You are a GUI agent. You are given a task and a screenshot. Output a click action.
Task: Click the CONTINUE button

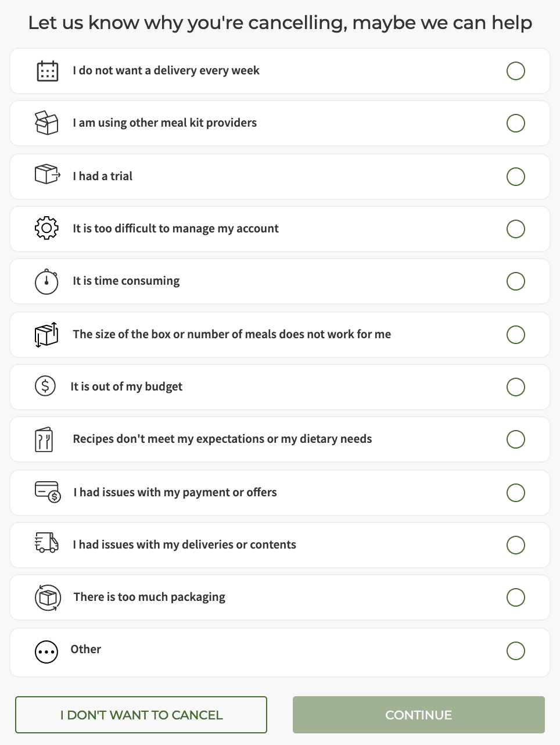419,715
